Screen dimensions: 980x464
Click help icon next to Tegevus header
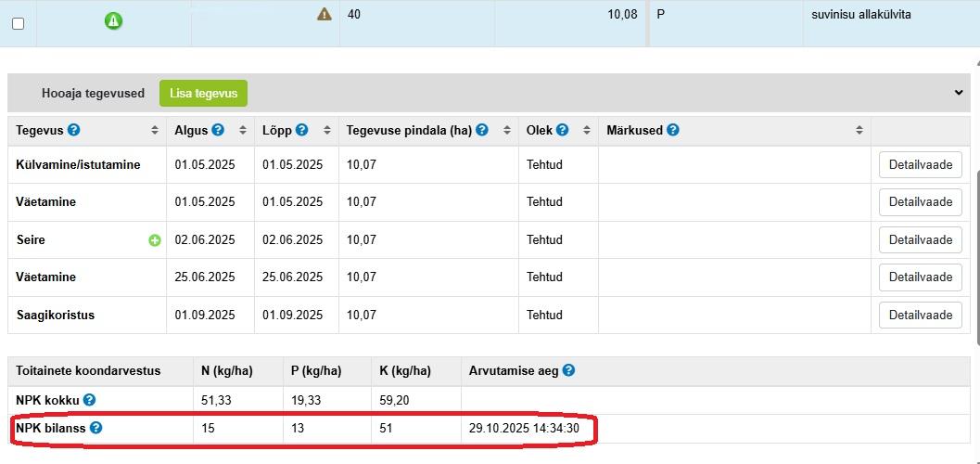pyautogui.click(x=73, y=130)
